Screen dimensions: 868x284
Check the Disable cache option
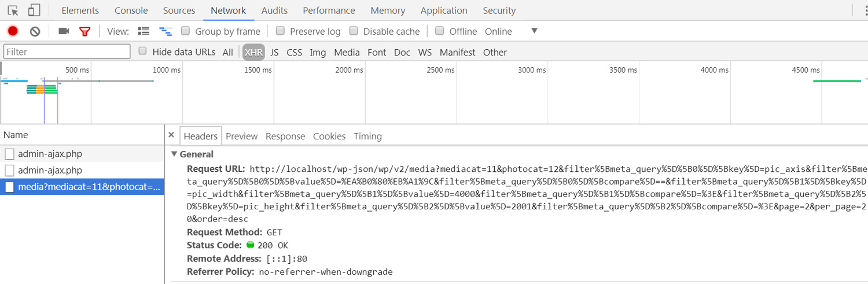point(354,31)
